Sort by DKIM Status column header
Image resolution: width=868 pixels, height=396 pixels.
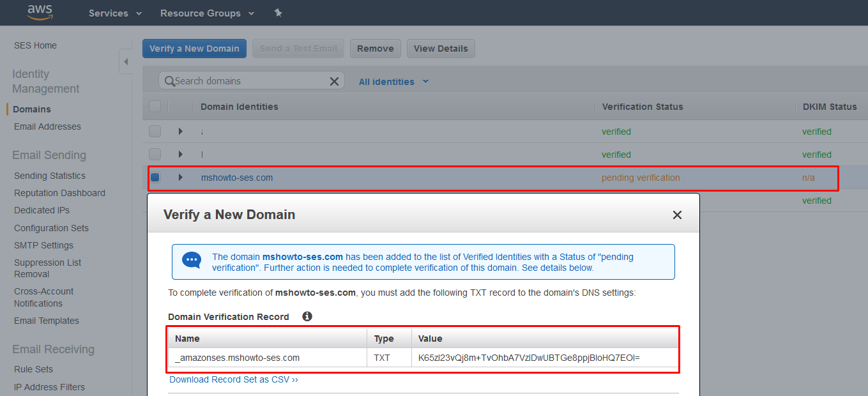[x=830, y=107]
